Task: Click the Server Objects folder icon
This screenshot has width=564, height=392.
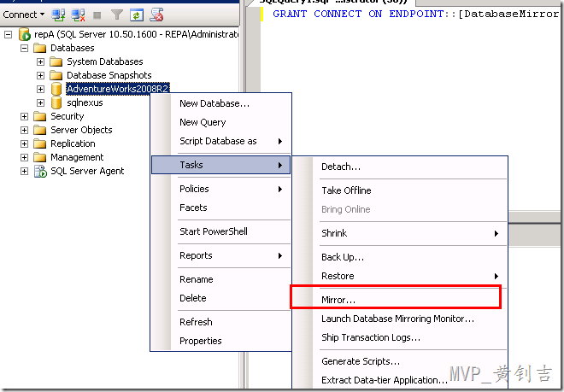Action: [x=39, y=130]
